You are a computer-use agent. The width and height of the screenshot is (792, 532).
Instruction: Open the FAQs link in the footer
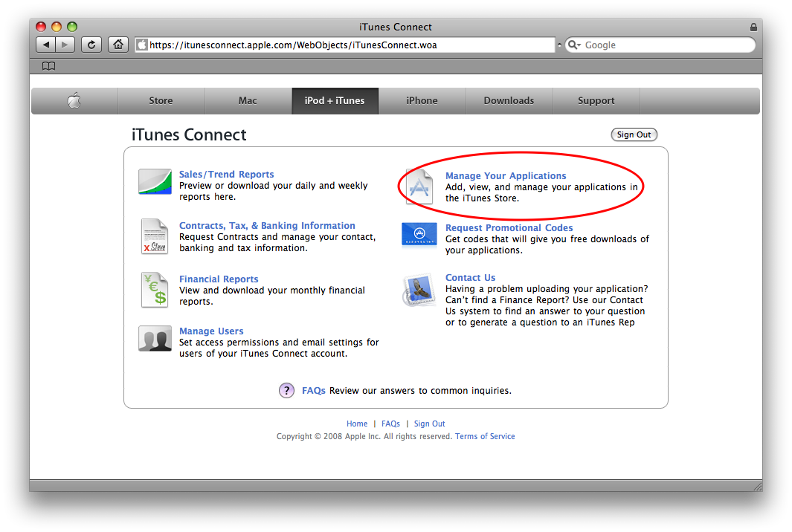pyautogui.click(x=390, y=424)
